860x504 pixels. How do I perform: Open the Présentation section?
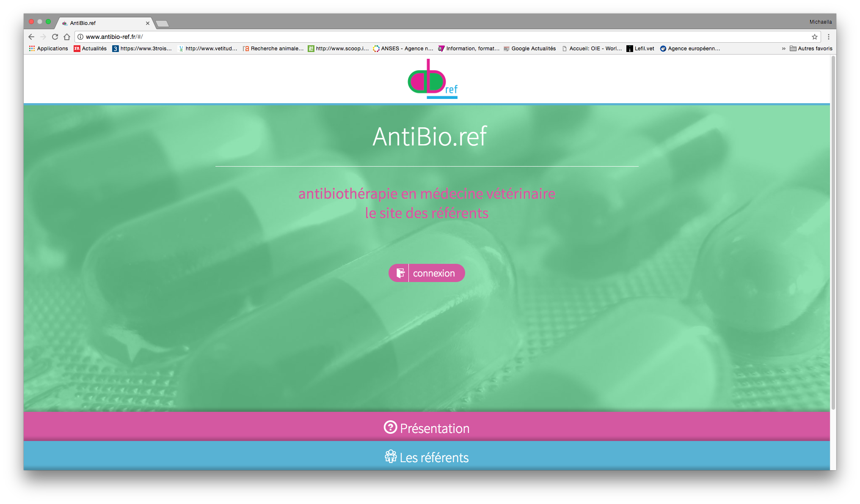click(426, 427)
